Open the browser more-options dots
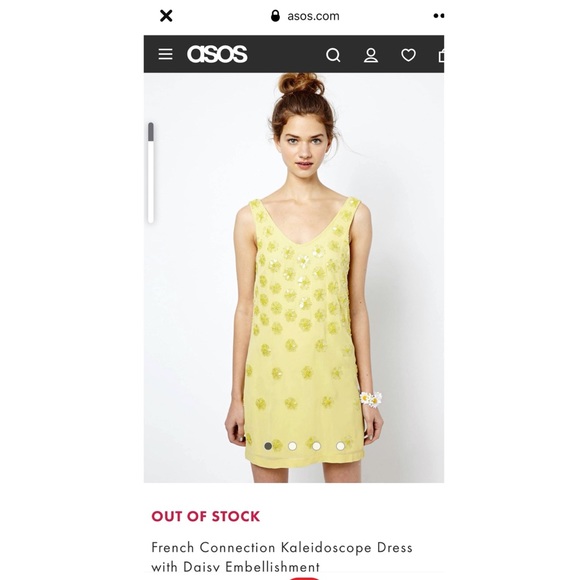Viewport: 580px width, 580px height. 439,16
